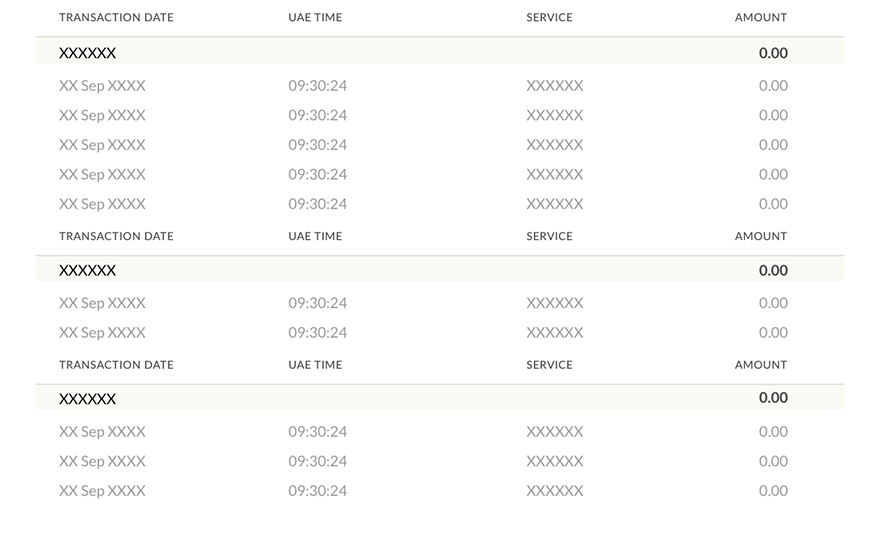Viewport: 880px width, 534px height.
Task: Click the first row's time in the bottom group
Action: pyautogui.click(x=318, y=432)
